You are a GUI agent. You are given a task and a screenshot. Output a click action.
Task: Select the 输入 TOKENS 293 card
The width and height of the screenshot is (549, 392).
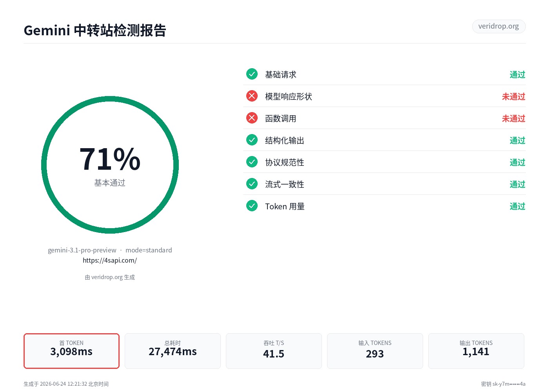click(x=375, y=351)
